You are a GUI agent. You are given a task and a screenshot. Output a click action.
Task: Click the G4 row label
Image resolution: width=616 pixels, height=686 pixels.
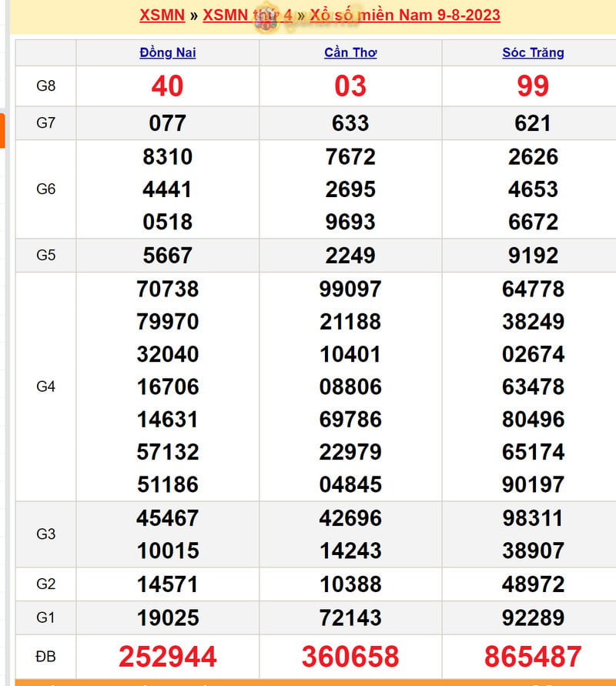46,387
